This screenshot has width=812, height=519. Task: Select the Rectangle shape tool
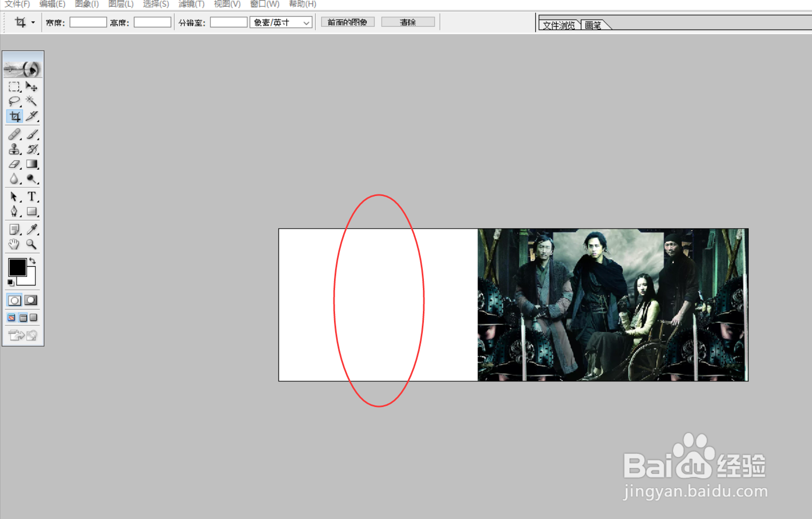tap(32, 212)
